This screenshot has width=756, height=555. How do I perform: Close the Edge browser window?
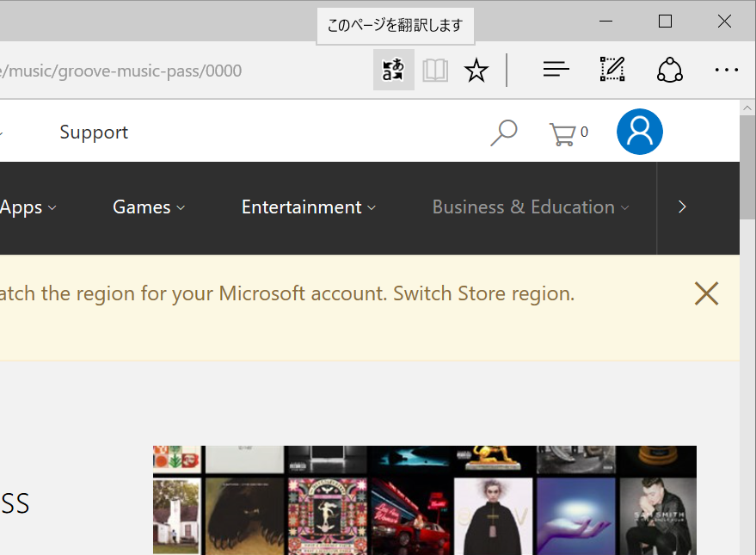click(724, 22)
